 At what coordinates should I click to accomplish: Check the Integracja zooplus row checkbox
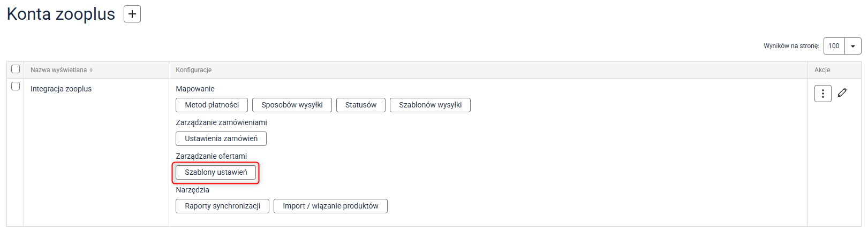point(16,86)
